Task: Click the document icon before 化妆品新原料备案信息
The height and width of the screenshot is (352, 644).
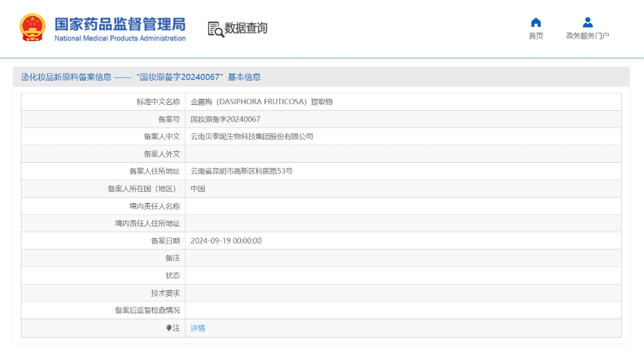Action: tap(25, 77)
